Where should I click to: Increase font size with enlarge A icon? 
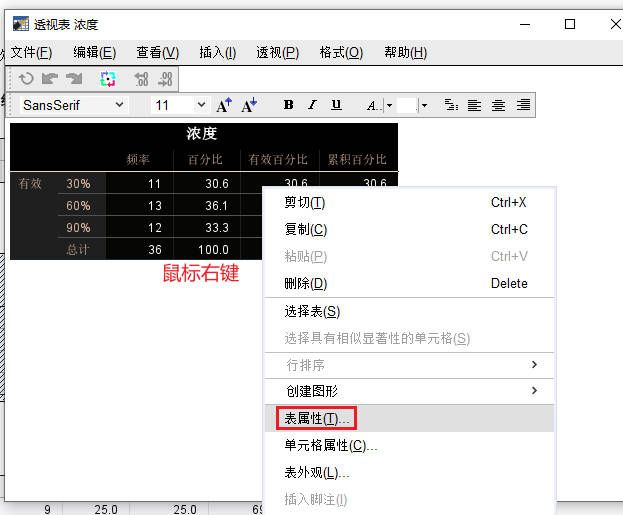coord(225,105)
